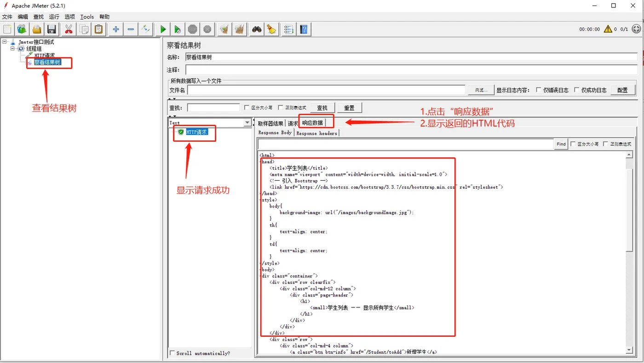Open the 文件 menu
644x363 pixels.
pos(7,17)
